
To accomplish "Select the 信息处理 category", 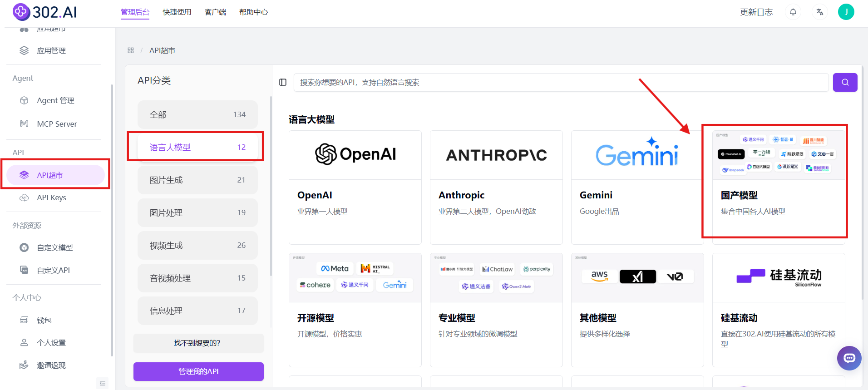I will pos(197,311).
